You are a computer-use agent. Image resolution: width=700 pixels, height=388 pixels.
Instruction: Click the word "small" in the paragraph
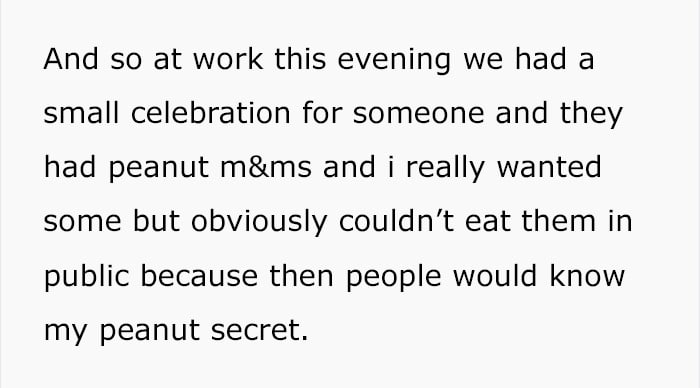tap(81, 113)
